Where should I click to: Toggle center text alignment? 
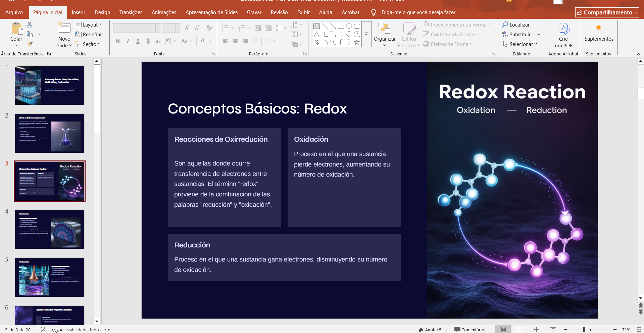235,41
